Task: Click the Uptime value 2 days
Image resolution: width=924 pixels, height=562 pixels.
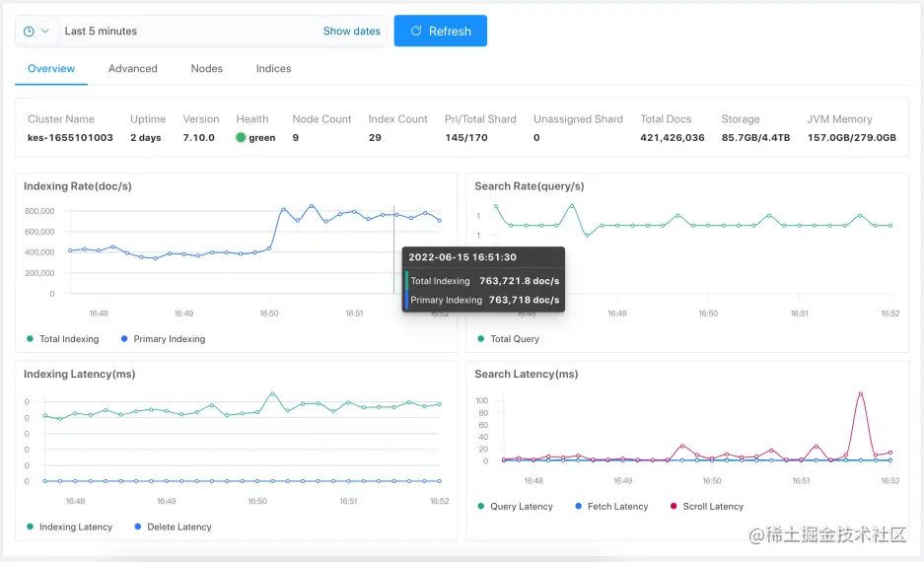Action: (x=146, y=138)
